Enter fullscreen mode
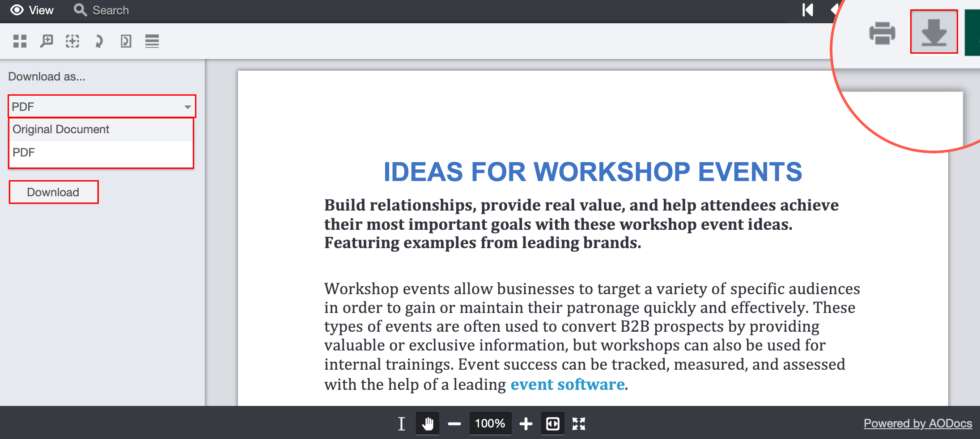Viewport: 980px width, 439px height. 579,423
